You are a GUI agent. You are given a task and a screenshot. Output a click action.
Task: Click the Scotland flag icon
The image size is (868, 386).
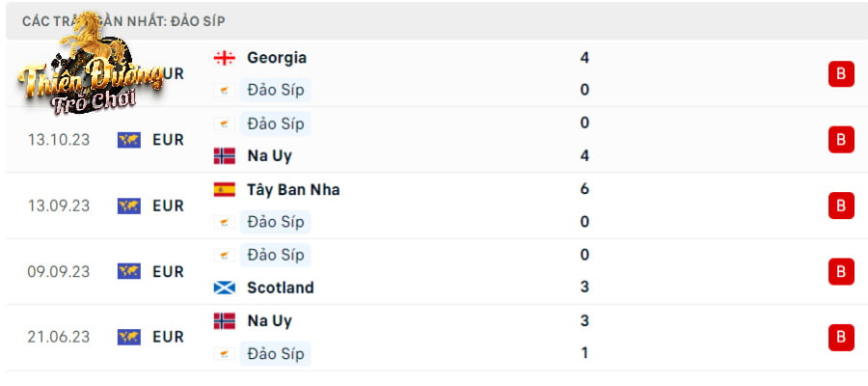click(224, 288)
